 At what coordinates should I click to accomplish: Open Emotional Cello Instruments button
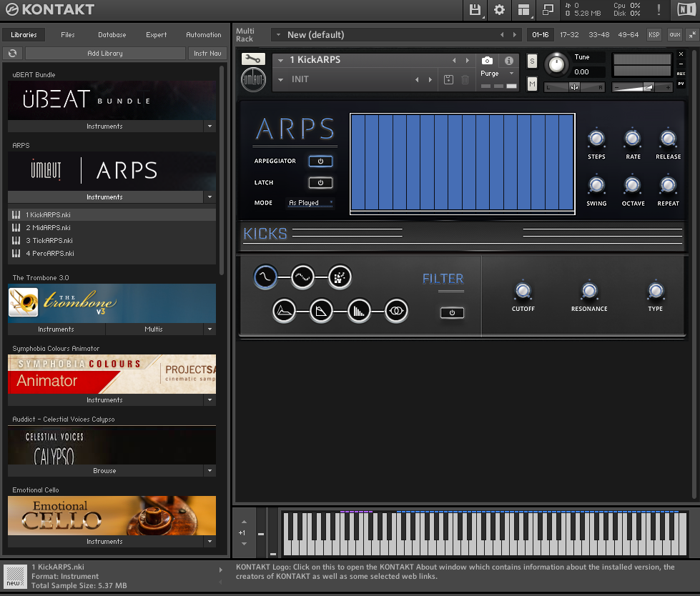(x=105, y=541)
